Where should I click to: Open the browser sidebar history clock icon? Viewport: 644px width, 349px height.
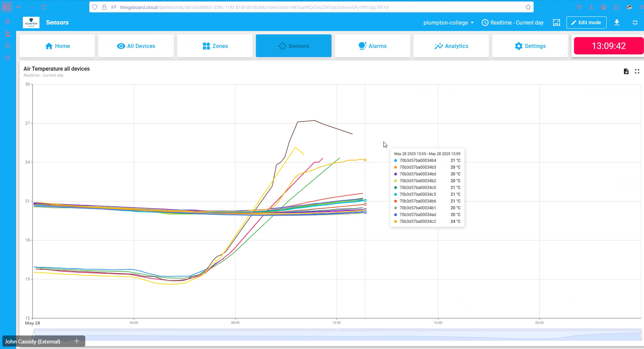(x=7, y=46)
